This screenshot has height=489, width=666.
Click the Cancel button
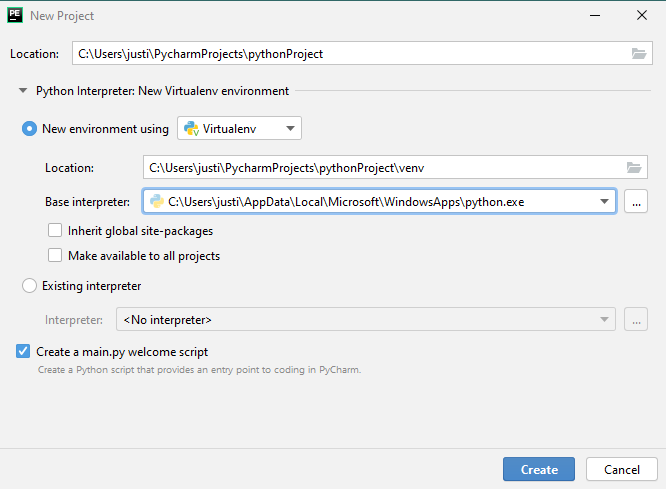click(x=622, y=469)
